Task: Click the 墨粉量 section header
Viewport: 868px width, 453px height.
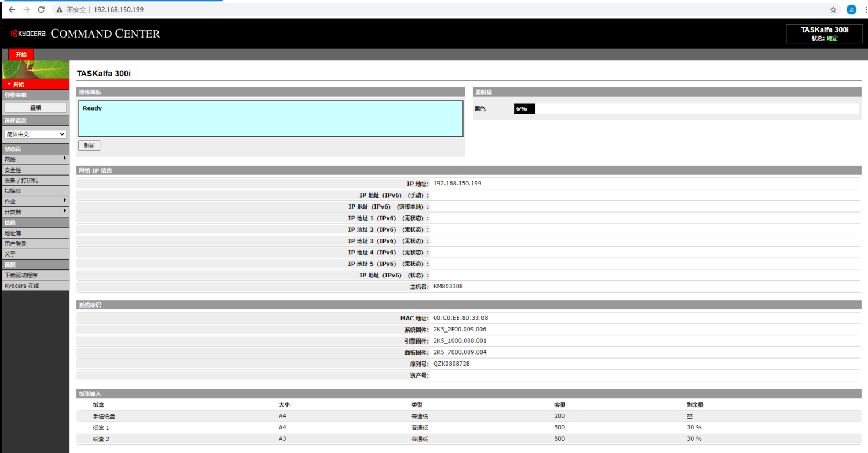Action: click(x=667, y=92)
